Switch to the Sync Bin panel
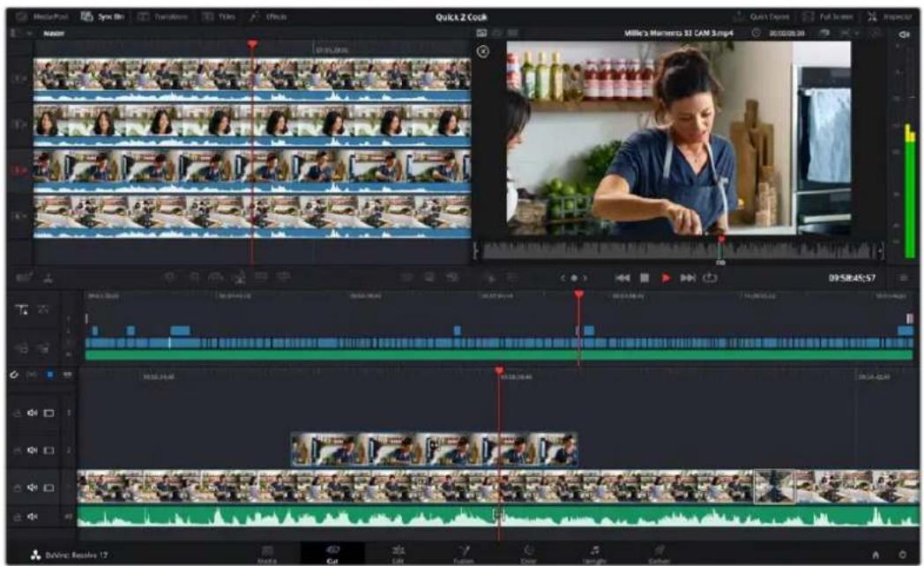Image resolution: width=924 pixels, height=566 pixels. [x=102, y=17]
